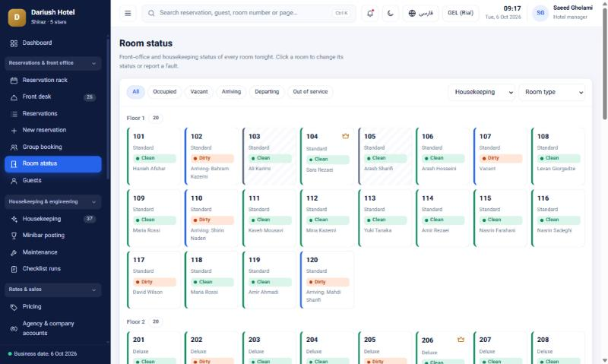Toggle the sidebar with hamburger menu icon
Screen dimensions: 608x364
[x=128, y=13]
